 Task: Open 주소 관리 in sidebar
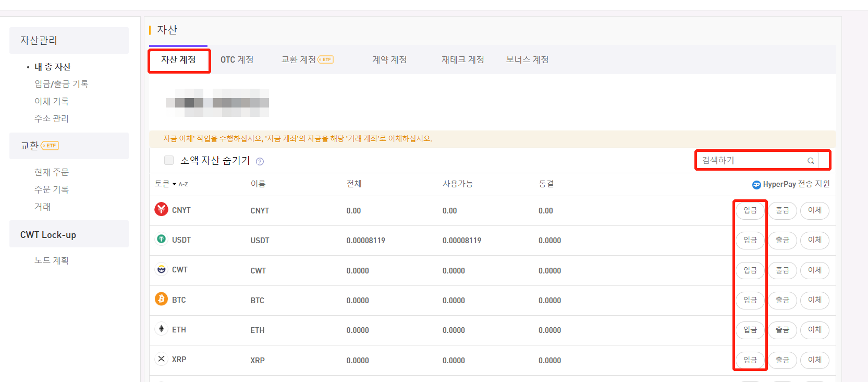point(52,118)
